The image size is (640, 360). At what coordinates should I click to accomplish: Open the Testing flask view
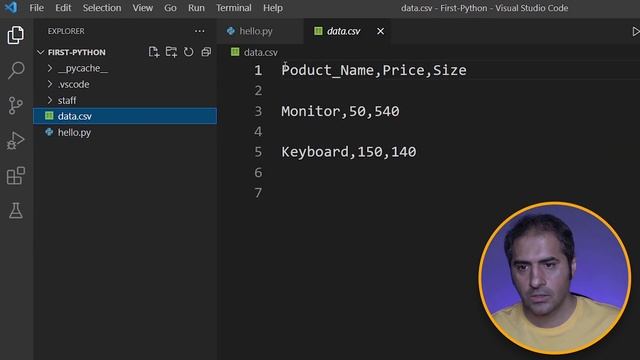coord(16,211)
